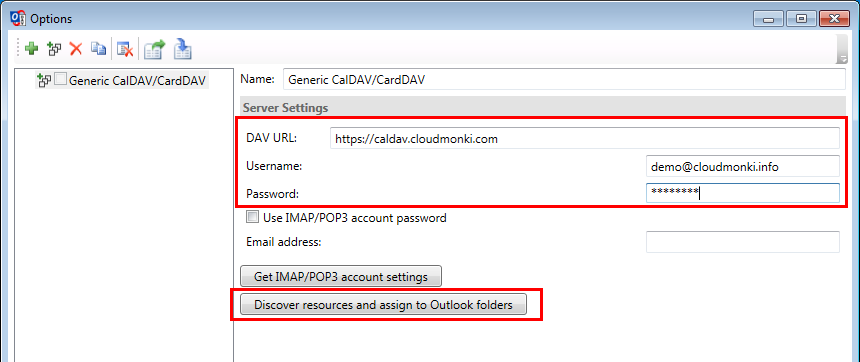
Task: Click Get IMAP/POP3 account settings button
Action: [341, 277]
